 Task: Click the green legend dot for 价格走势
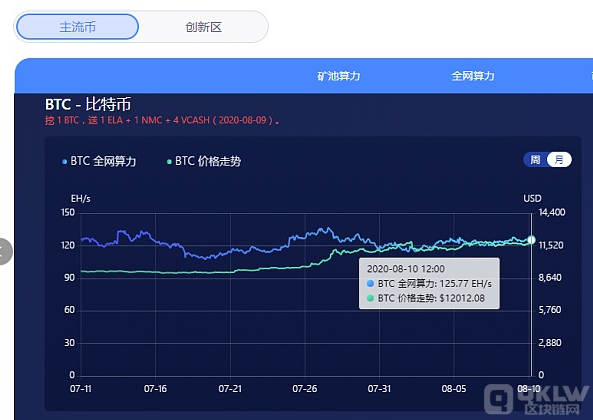point(169,162)
